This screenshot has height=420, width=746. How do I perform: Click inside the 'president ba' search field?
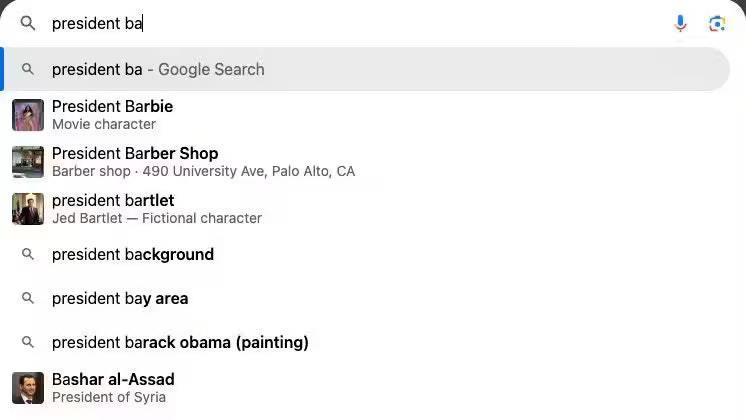tap(350, 23)
